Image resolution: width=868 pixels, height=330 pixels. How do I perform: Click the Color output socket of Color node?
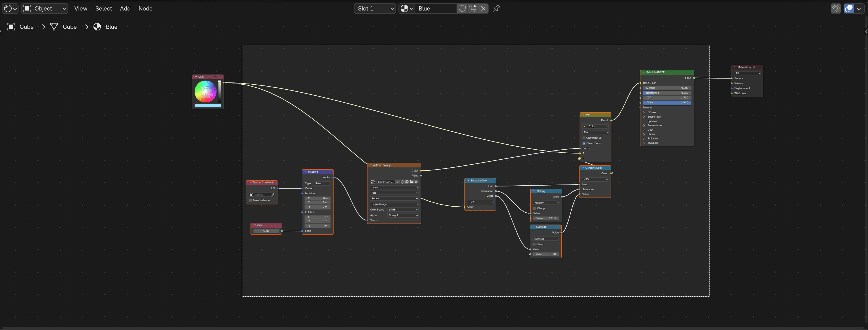(x=223, y=83)
